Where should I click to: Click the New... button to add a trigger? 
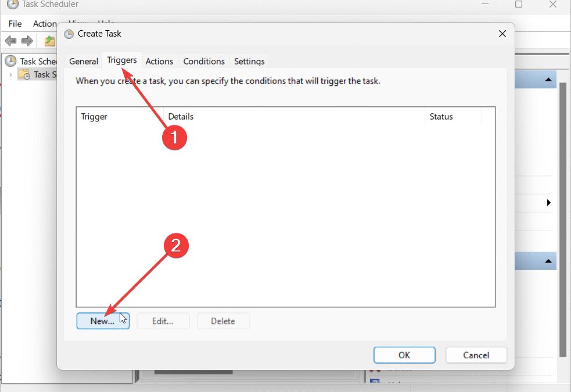click(103, 321)
